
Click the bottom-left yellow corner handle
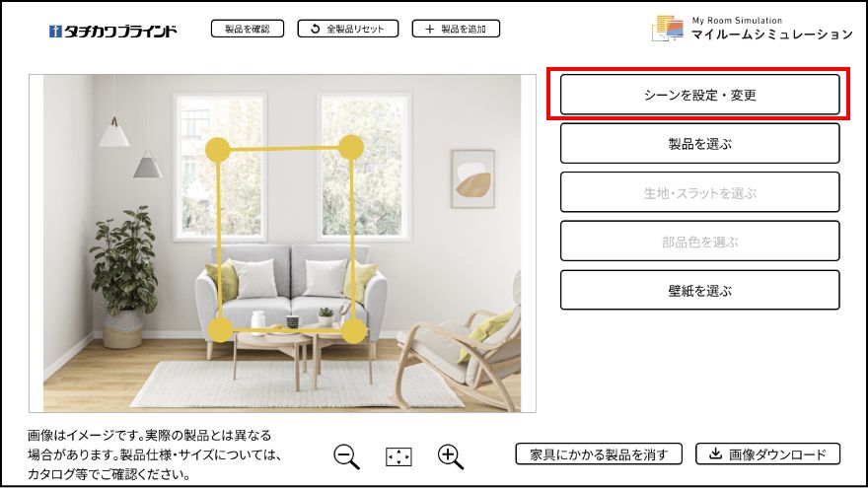tap(220, 330)
